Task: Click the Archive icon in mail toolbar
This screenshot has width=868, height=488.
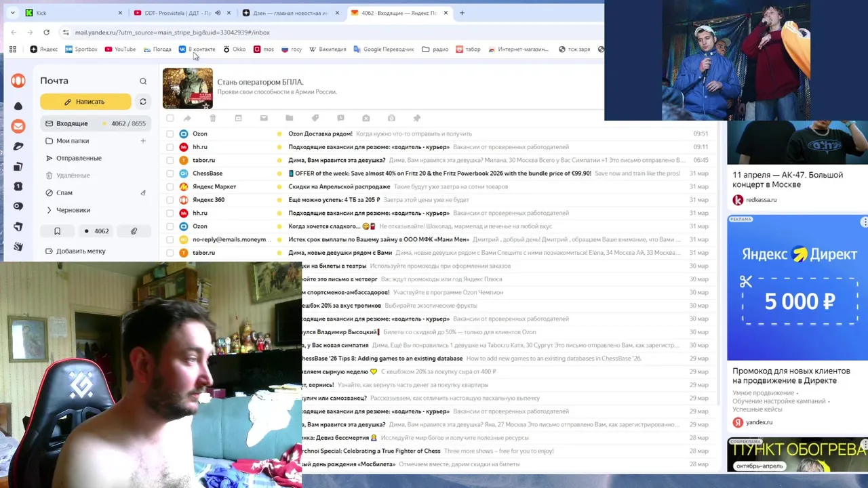Action: click(x=238, y=118)
